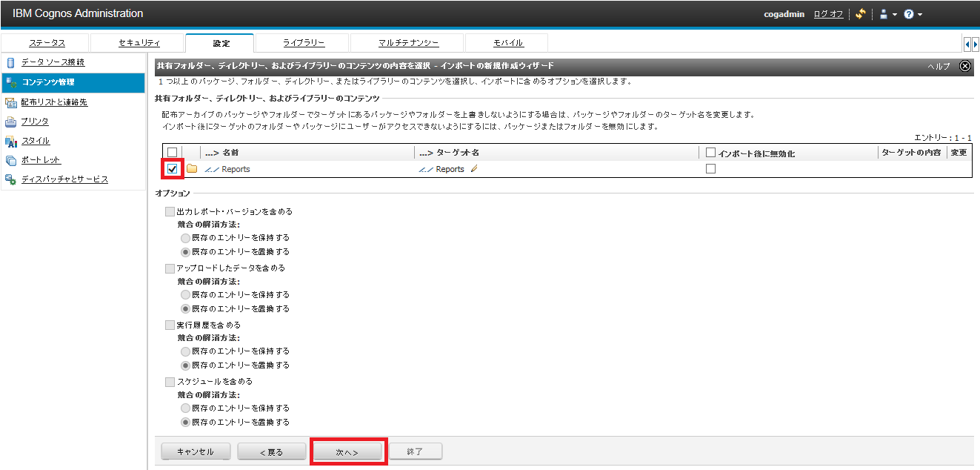
Task: Edit Reports target name with pencil icon
Action: click(474, 169)
